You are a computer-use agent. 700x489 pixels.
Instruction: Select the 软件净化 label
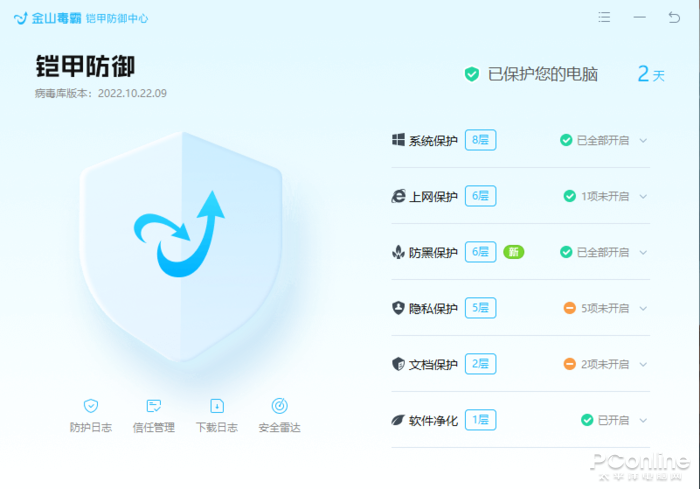point(433,420)
